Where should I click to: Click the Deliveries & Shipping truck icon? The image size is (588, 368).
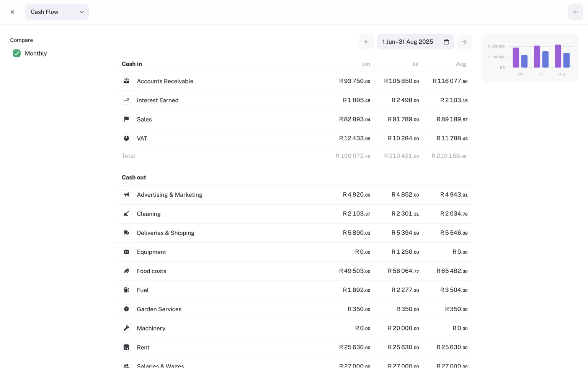(x=126, y=233)
